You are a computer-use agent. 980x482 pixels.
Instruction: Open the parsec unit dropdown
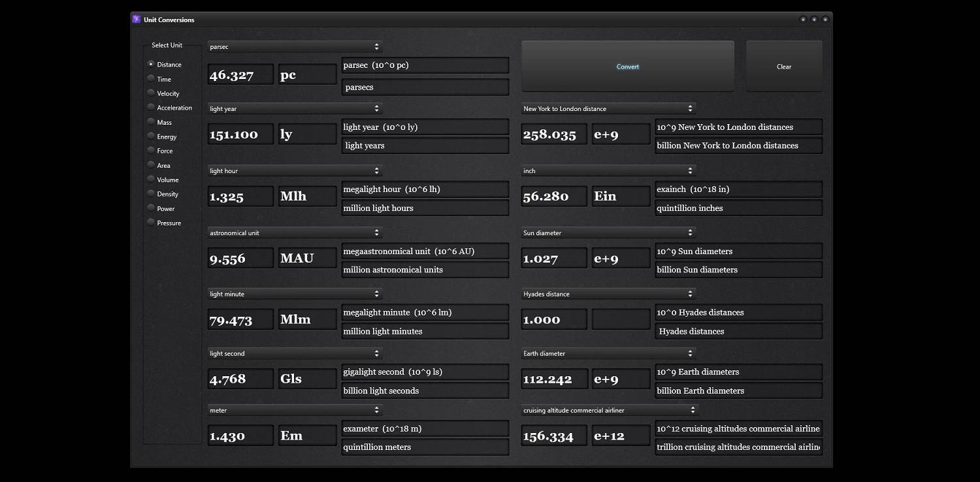pyautogui.click(x=295, y=46)
